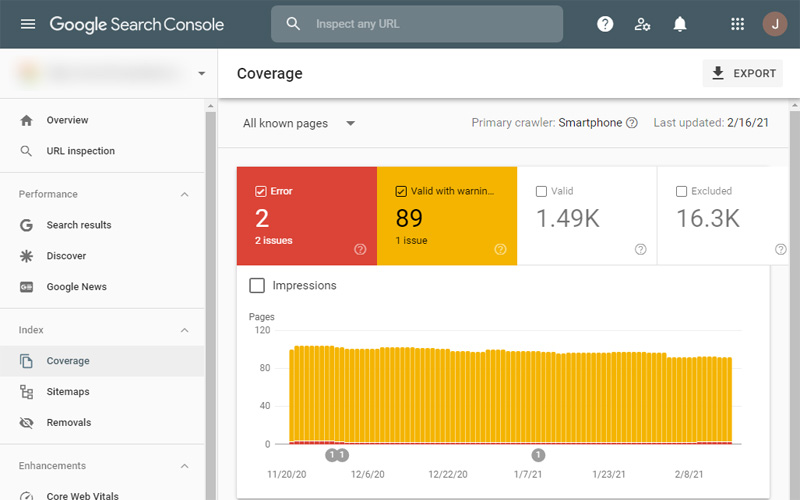Uncheck the Error checkbox
The image size is (800, 500).
point(260,191)
